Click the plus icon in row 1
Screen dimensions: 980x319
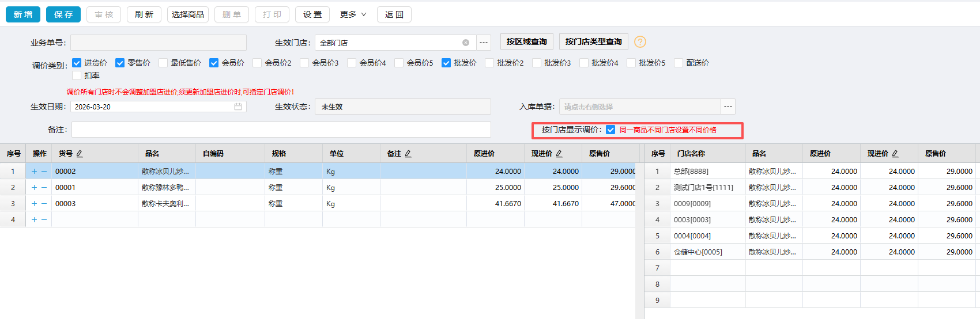click(x=35, y=172)
